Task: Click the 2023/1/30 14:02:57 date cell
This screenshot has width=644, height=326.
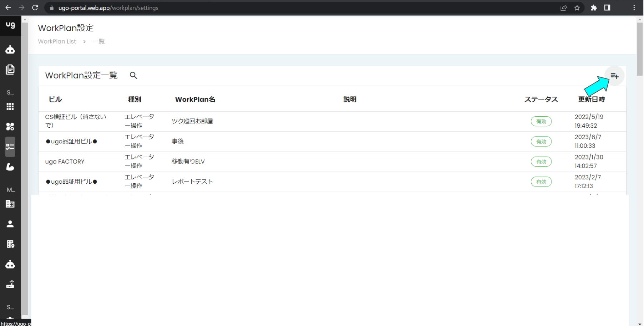Action: (x=589, y=162)
